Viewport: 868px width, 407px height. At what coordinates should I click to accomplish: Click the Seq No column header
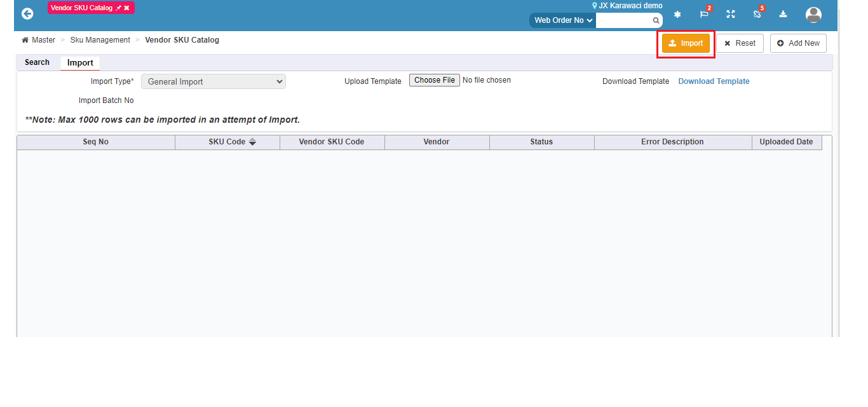tap(96, 142)
